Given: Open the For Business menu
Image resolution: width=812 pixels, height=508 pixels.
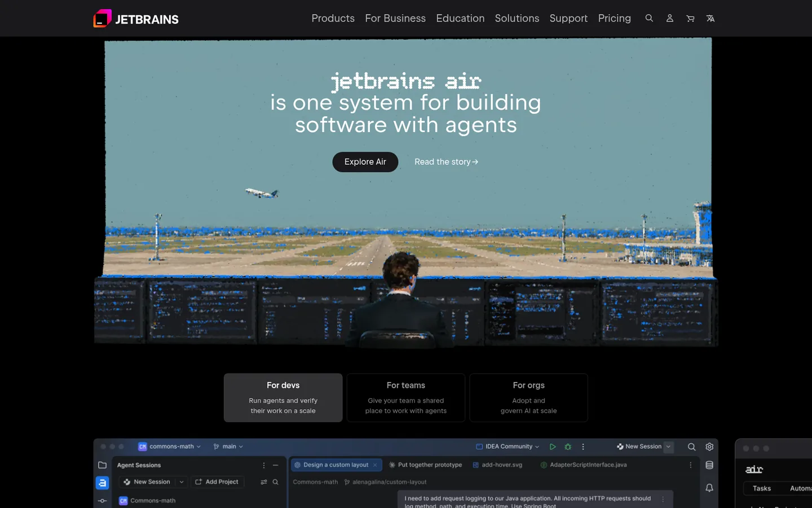Looking at the screenshot, I should click(x=395, y=18).
